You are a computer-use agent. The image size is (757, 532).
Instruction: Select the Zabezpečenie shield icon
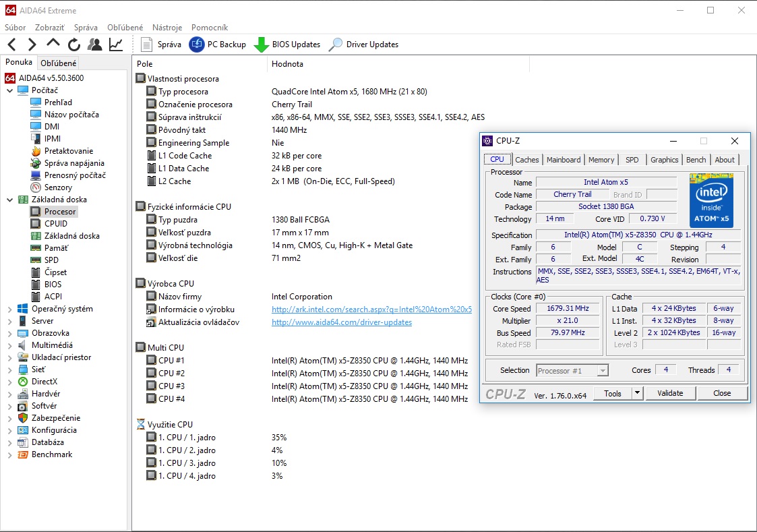click(x=23, y=418)
